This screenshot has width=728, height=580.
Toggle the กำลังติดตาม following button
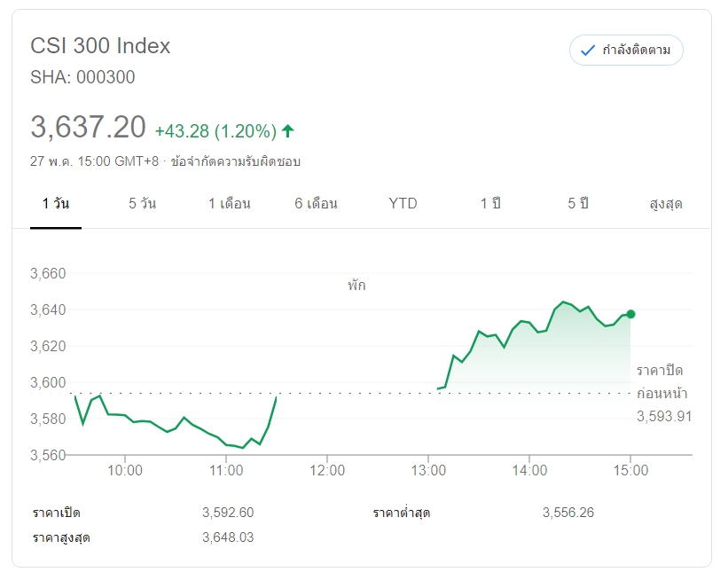coord(626,51)
